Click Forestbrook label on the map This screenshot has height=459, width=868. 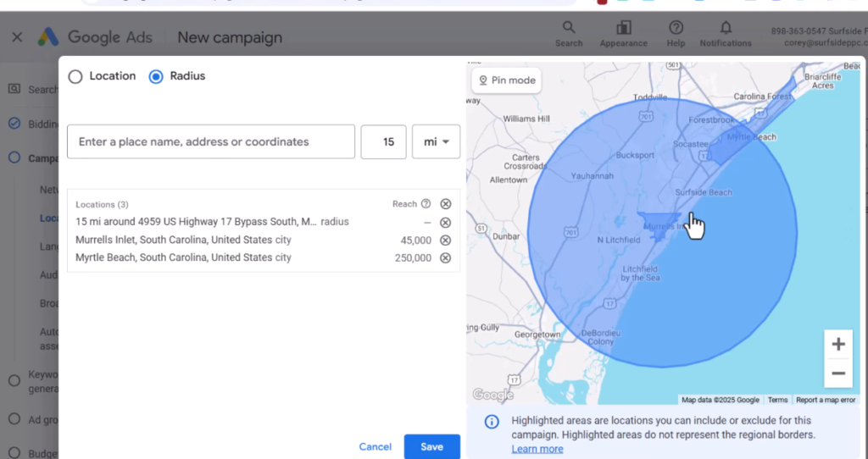[711, 120]
